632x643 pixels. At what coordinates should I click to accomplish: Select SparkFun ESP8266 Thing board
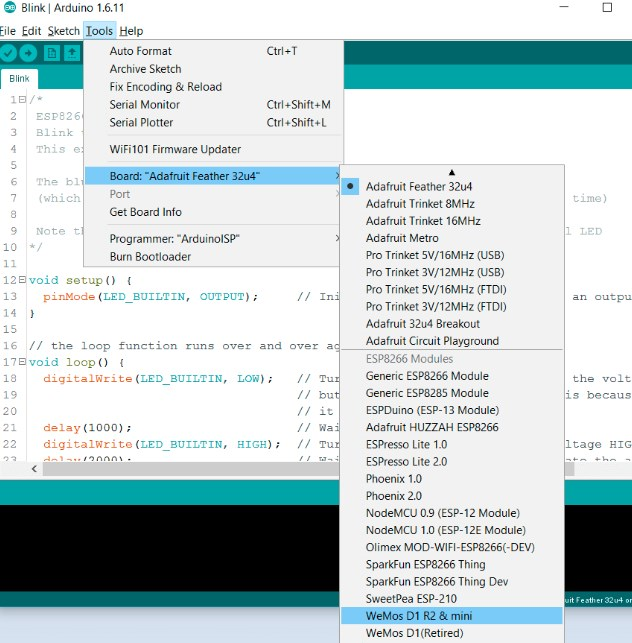453,565
